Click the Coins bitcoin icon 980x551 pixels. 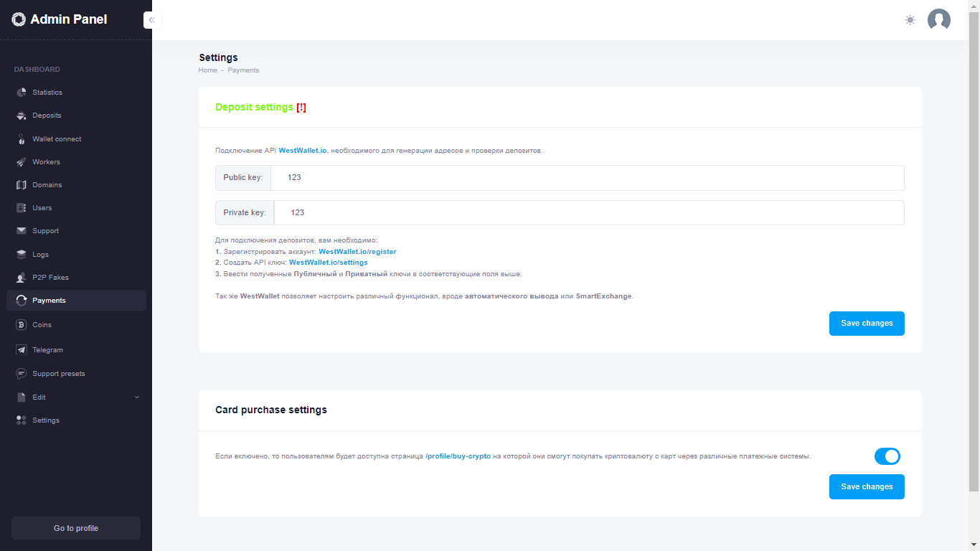[22, 325]
